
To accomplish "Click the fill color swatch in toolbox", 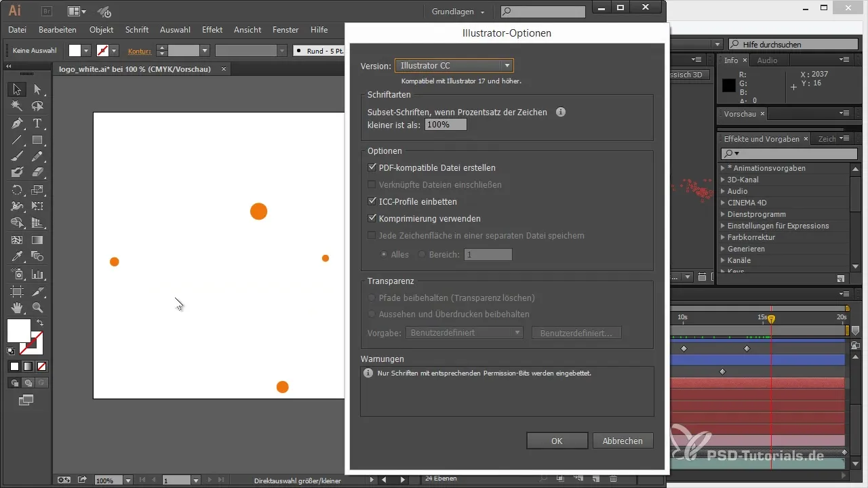I will pos(18,331).
